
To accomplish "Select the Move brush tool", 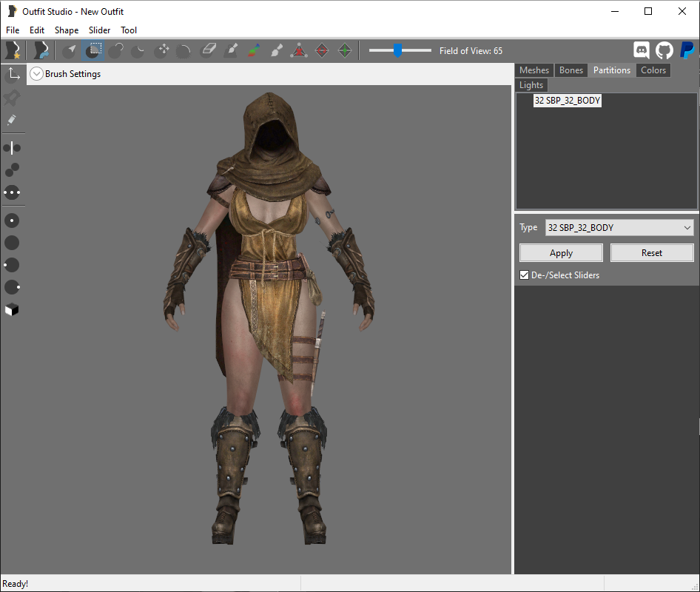I will tap(161, 50).
